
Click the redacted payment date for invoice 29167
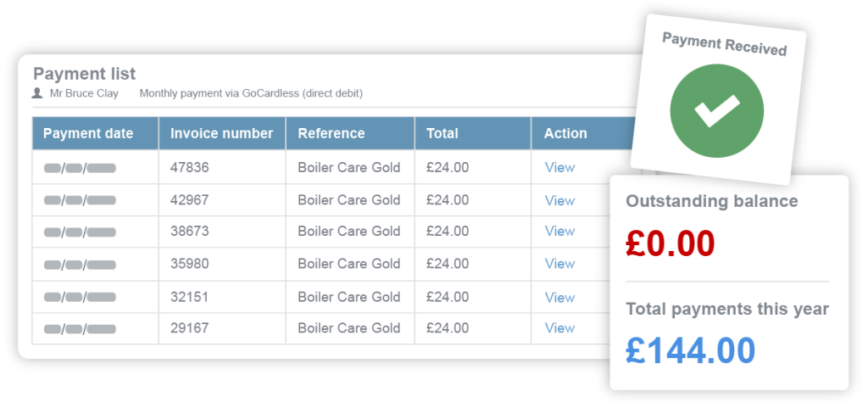[x=81, y=328]
